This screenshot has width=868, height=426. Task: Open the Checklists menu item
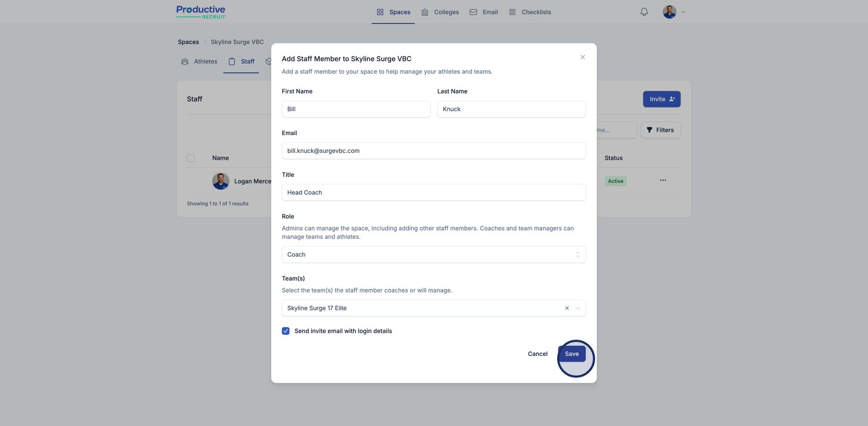529,12
